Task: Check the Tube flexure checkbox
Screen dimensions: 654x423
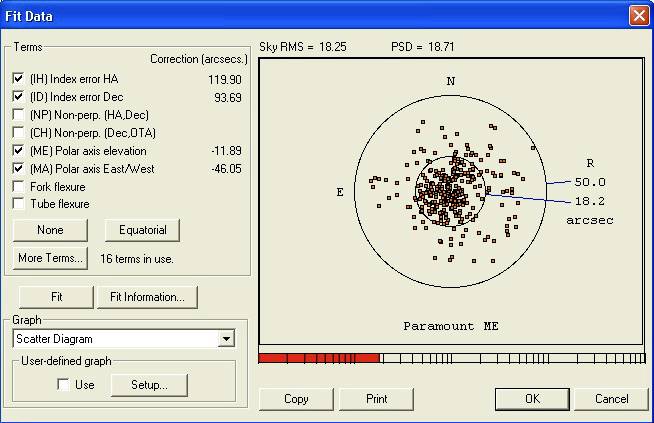Action: 19,204
